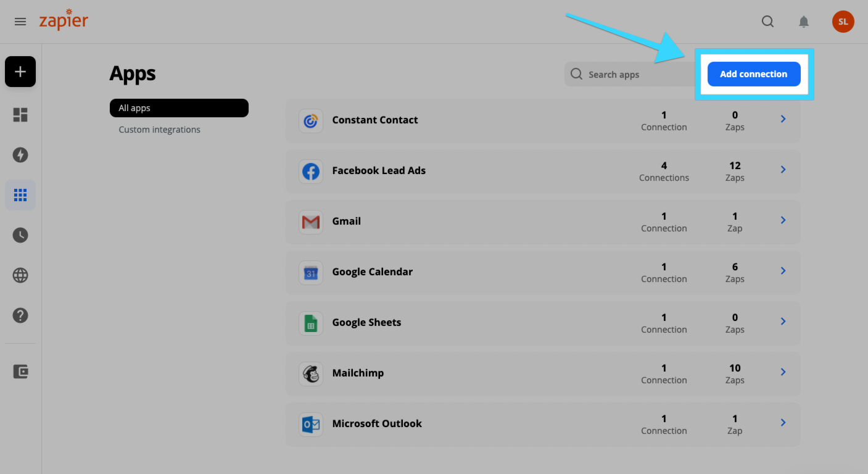
Task: Click Google Sheets 1 Connection count
Action: coord(664,323)
